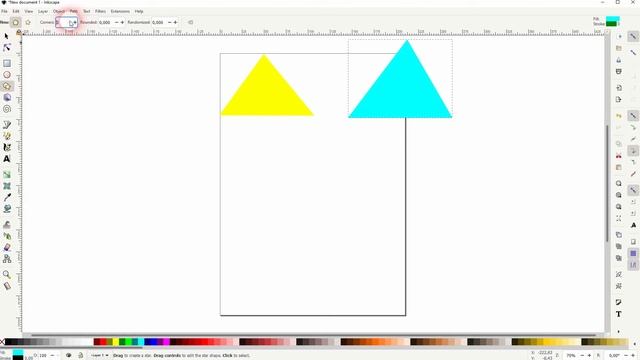Select the Ellipse tool
The image size is (640, 360).
(x=7, y=75)
